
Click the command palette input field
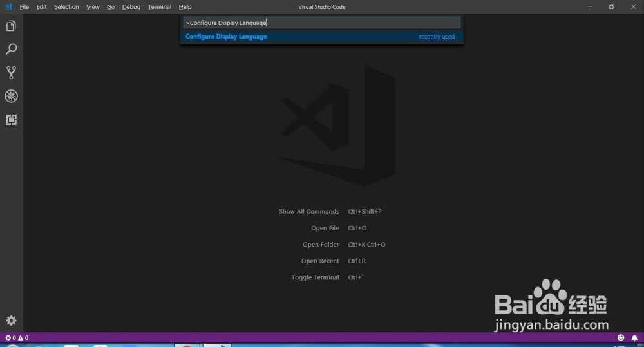(321, 23)
